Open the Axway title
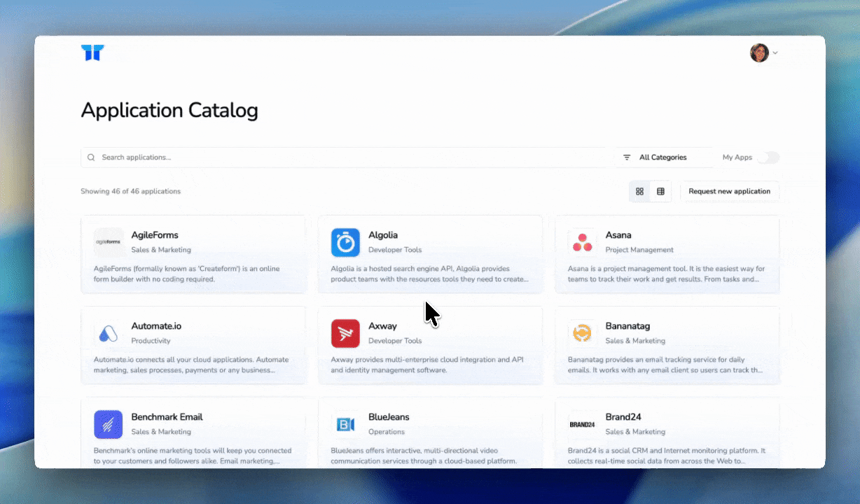The height and width of the screenshot is (504, 860). point(382,326)
